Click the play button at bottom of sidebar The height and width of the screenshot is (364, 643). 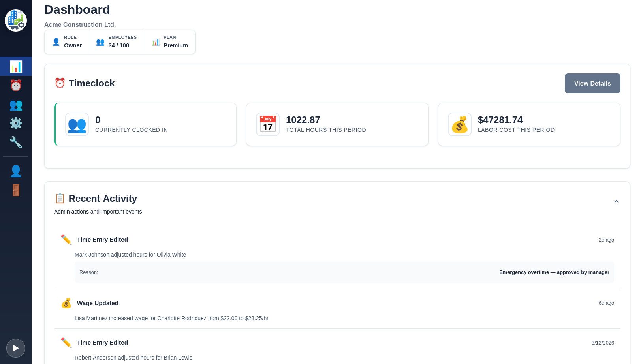16,348
